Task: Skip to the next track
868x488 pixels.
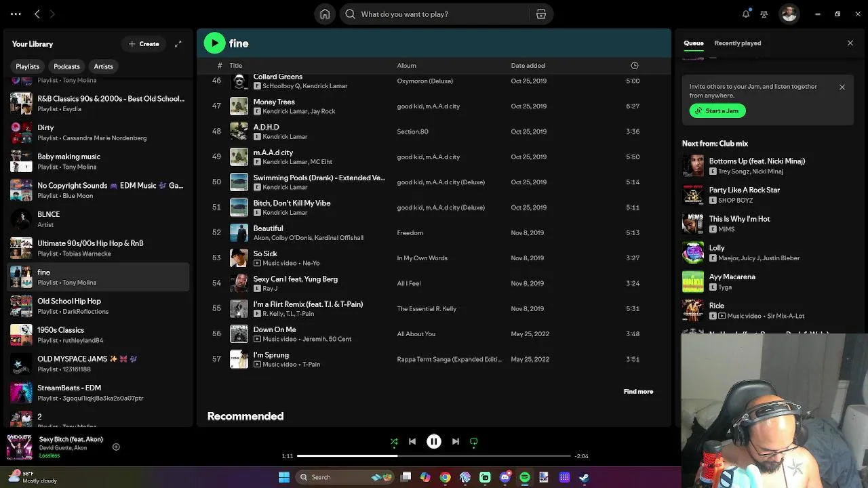Action: [456, 441]
